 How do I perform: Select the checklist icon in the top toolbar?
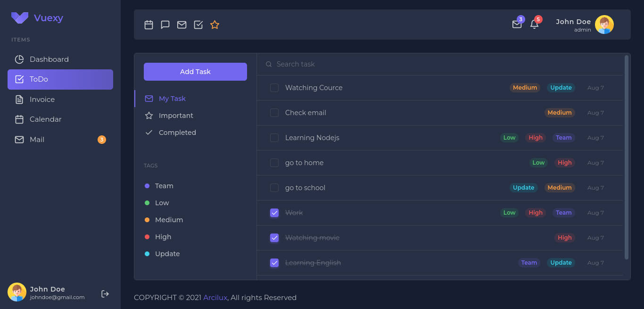pyautogui.click(x=198, y=25)
